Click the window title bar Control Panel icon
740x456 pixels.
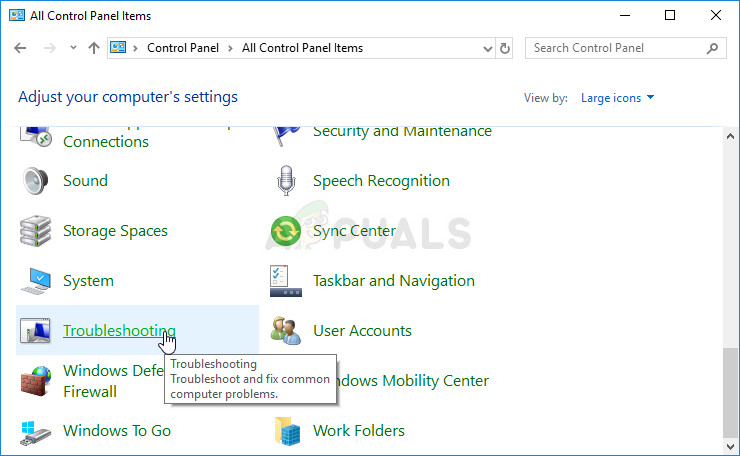[x=17, y=15]
